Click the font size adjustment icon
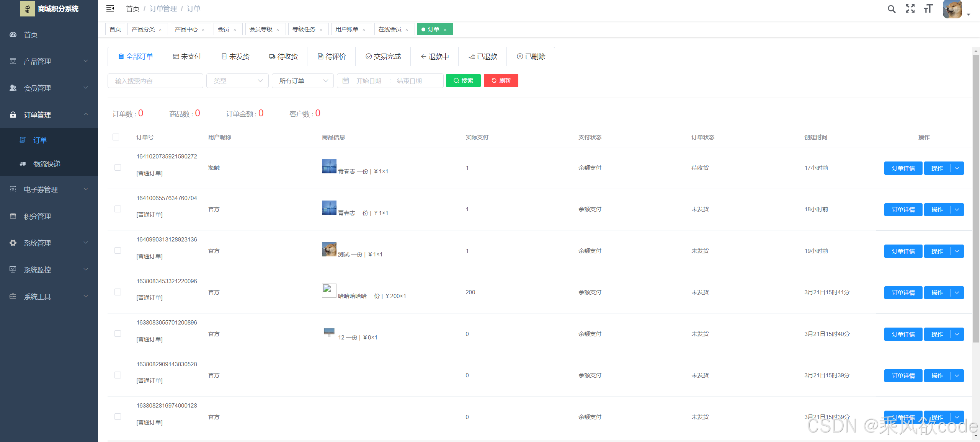Image resolution: width=980 pixels, height=442 pixels. (x=928, y=8)
